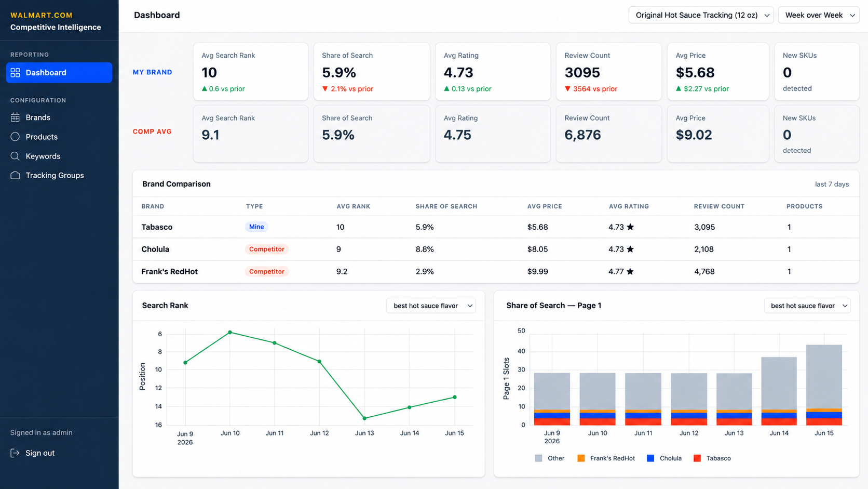The width and height of the screenshot is (868, 489).
Task: Click the Frank's RedHot brand name
Action: pyautogui.click(x=169, y=271)
